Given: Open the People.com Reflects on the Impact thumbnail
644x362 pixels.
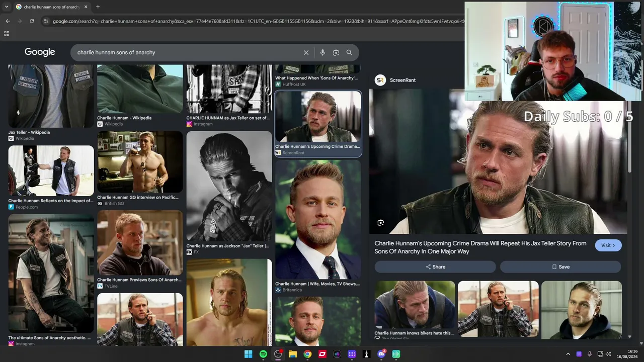Looking at the screenshot, I should coord(51,171).
